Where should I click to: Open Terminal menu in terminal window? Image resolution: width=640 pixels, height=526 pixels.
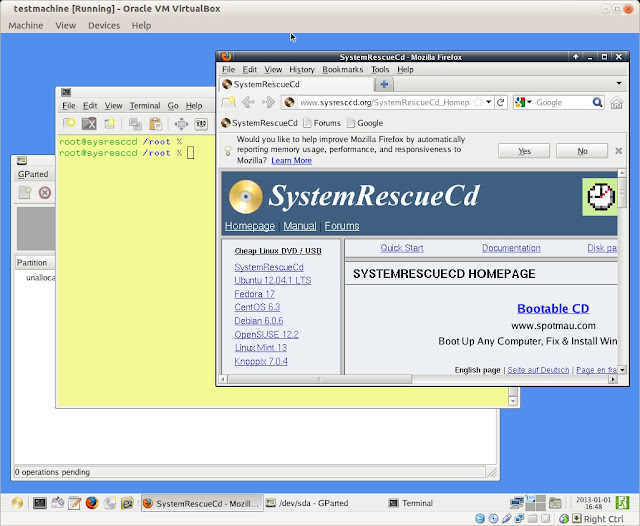click(145, 105)
